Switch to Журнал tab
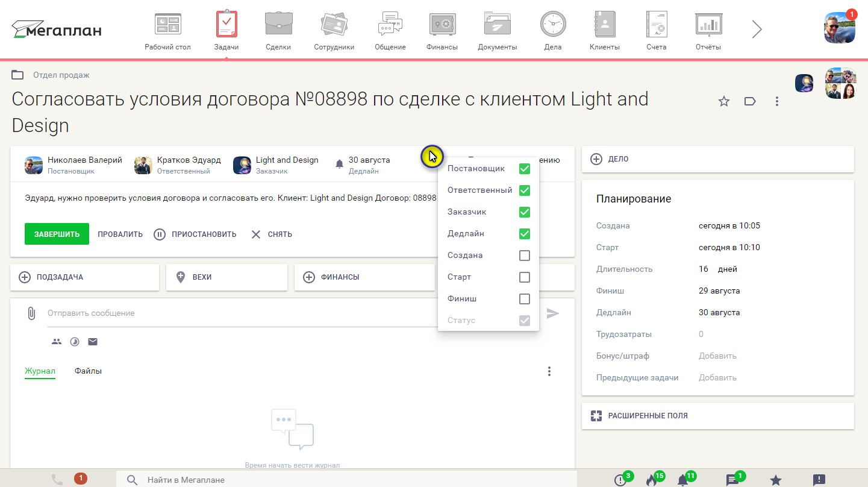 click(x=40, y=371)
